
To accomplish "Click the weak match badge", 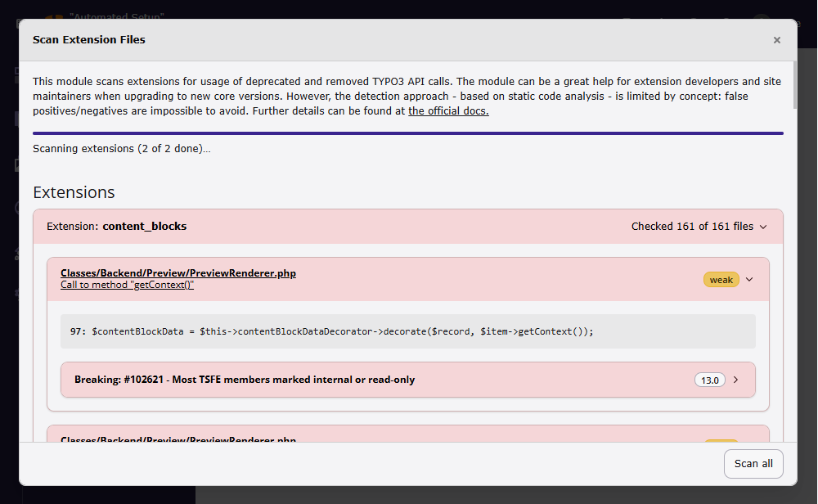I will tap(721, 280).
